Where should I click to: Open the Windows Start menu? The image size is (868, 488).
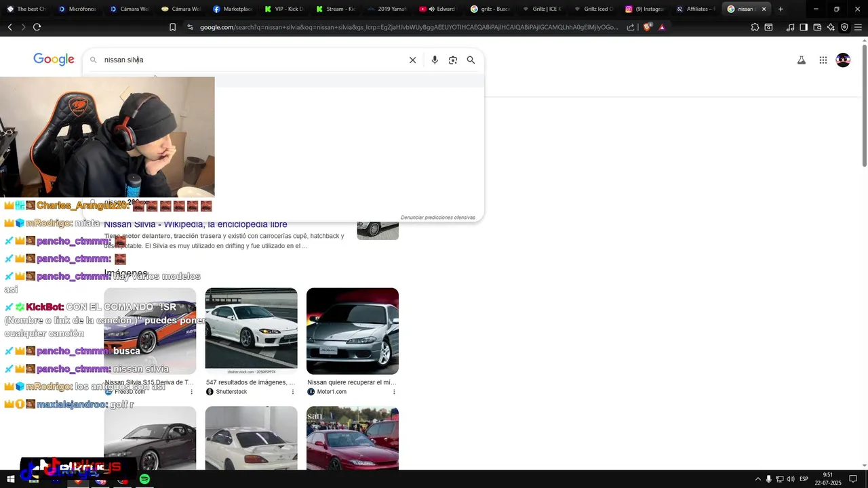pyautogui.click(x=11, y=479)
